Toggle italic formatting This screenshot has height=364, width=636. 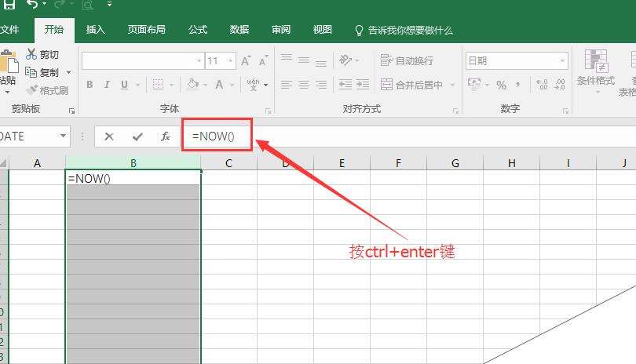pos(107,85)
